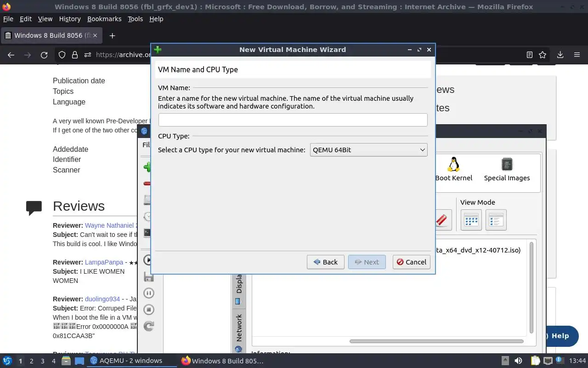The height and width of the screenshot is (368, 588).
Task: Pause the VM with AQEMU's pause icon
Action: point(148,293)
